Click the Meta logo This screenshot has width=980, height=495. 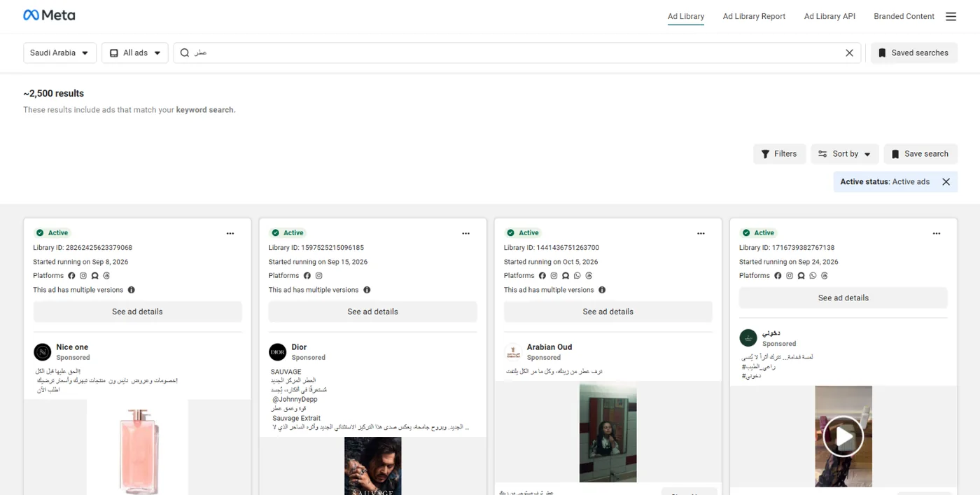(49, 15)
